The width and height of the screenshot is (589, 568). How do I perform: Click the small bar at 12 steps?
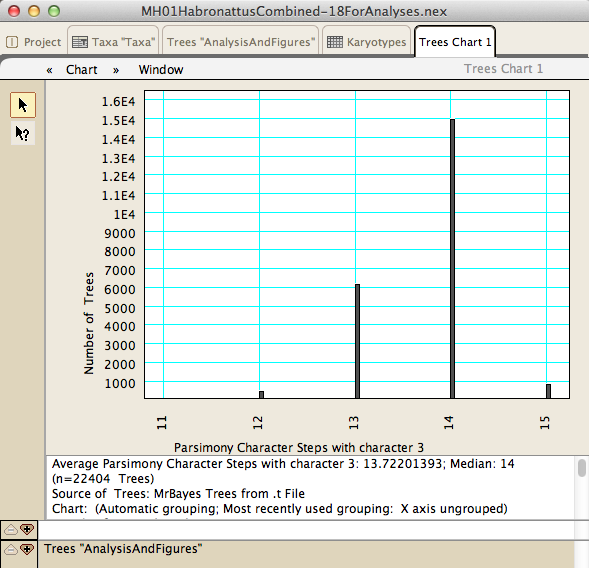(x=261, y=395)
